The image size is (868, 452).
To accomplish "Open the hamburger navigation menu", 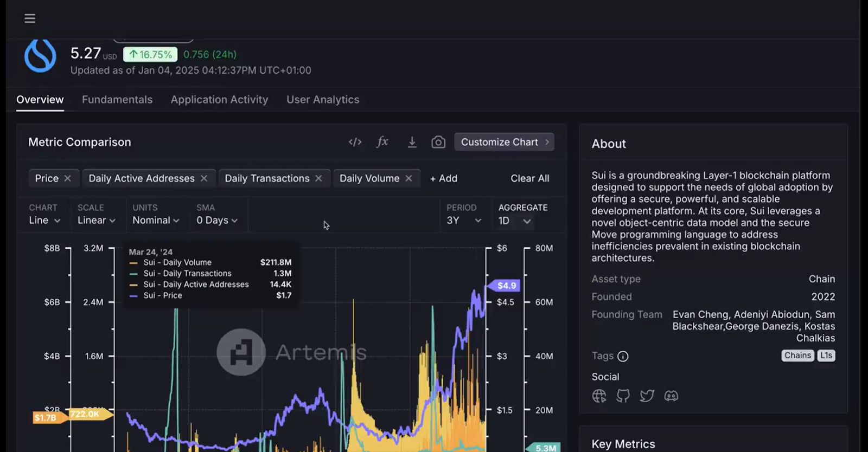I will click(x=30, y=18).
